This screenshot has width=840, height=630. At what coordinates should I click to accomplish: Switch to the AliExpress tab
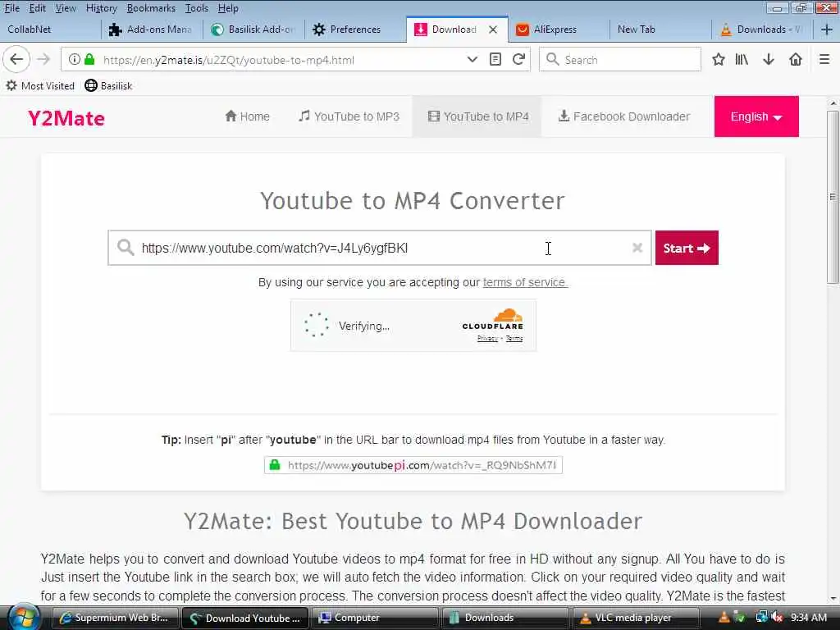coord(558,30)
